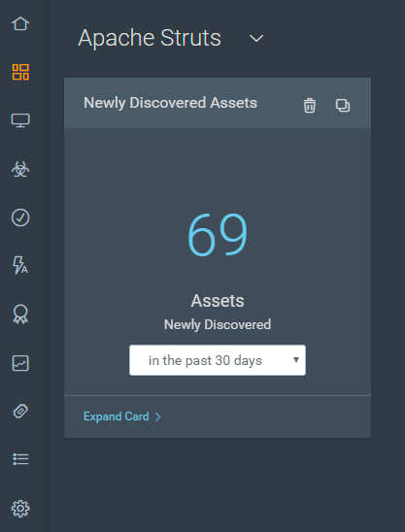Click the chevron beside Expand Card
The height and width of the screenshot is (532, 405).
click(x=158, y=416)
